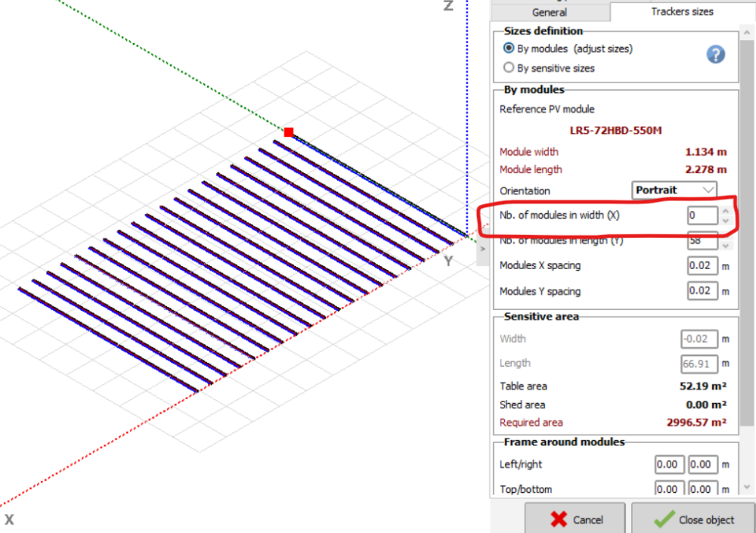
Task: Click the red origin handle in 3D view
Action: pos(289,132)
